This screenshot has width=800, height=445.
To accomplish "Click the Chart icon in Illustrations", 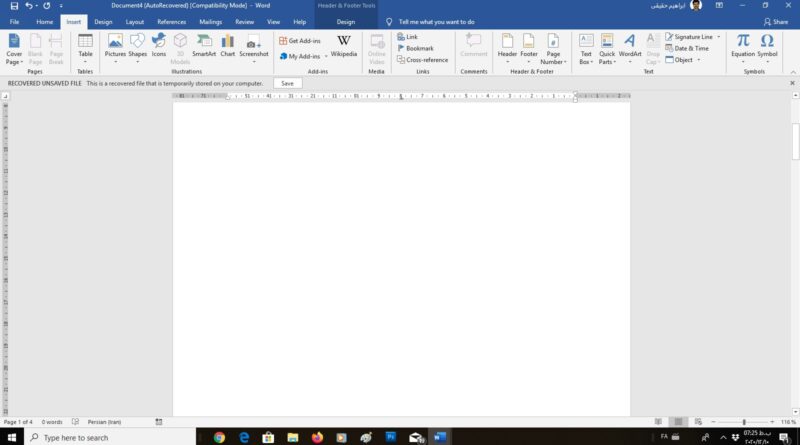I will [228, 45].
